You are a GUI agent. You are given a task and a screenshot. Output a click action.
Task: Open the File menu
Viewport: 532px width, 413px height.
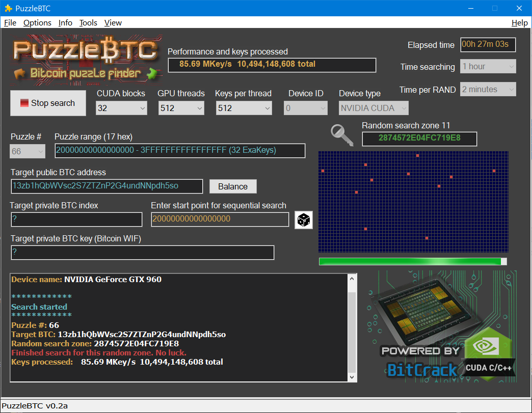[10, 23]
